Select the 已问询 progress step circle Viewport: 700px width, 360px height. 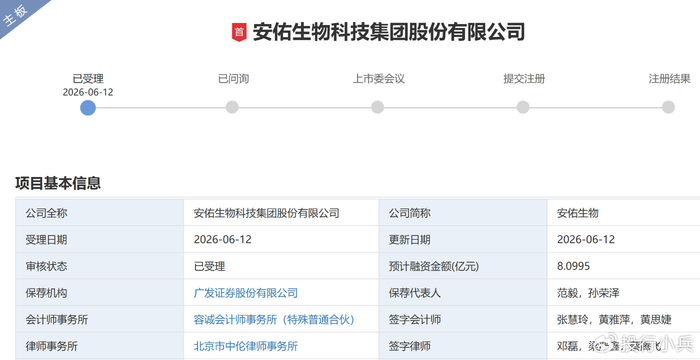coord(232,107)
